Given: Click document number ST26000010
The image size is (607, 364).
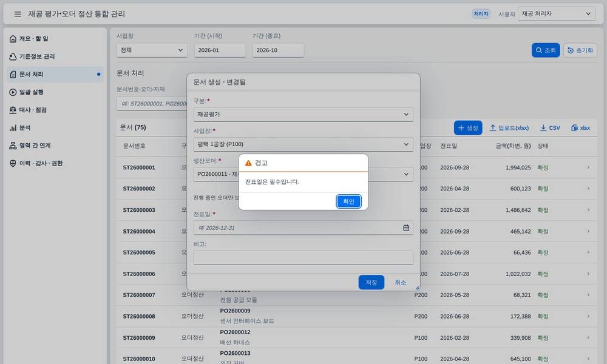Looking at the screenshot, I should tap(139, 359).
